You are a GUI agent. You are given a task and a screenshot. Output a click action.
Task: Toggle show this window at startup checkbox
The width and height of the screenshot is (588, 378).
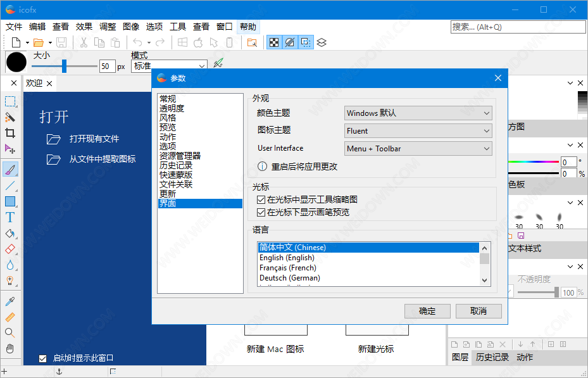pos(43,358)
